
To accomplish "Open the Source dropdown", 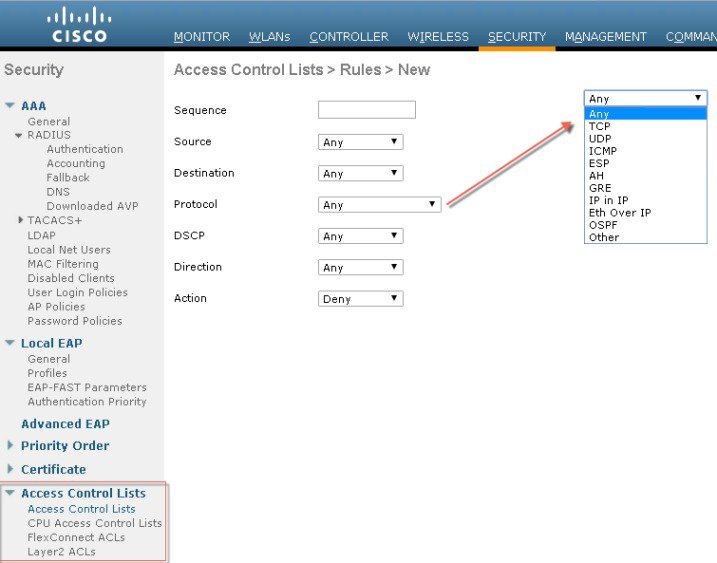I will tap(360, 142).
